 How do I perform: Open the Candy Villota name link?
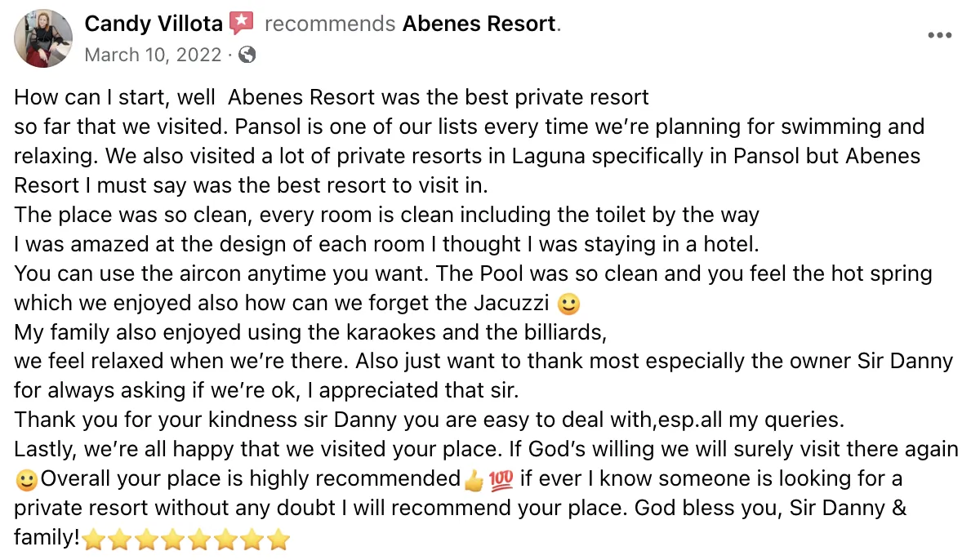point(154,24)
